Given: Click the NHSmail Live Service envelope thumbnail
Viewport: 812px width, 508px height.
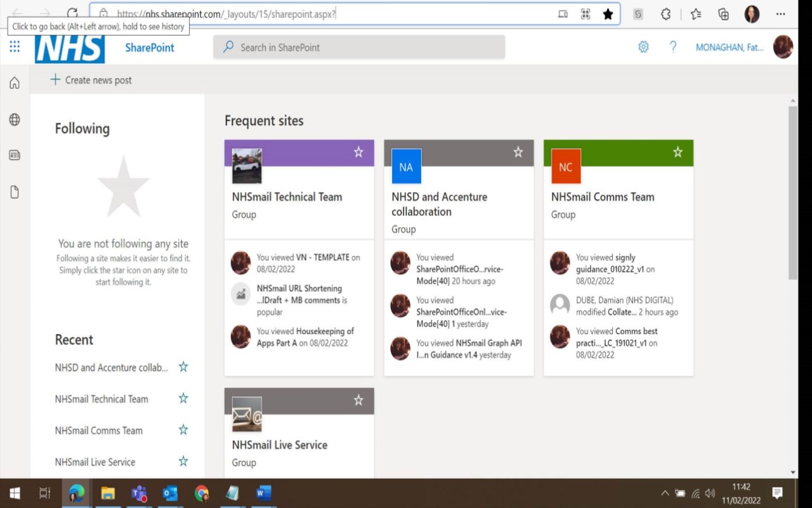Looking at the screenshot, I should coord(247,414).
